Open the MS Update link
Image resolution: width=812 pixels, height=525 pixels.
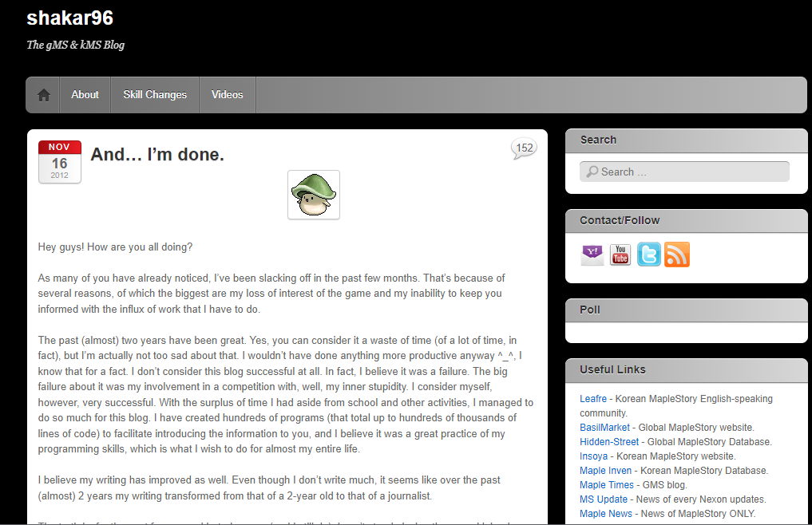[x=604, y=499]
